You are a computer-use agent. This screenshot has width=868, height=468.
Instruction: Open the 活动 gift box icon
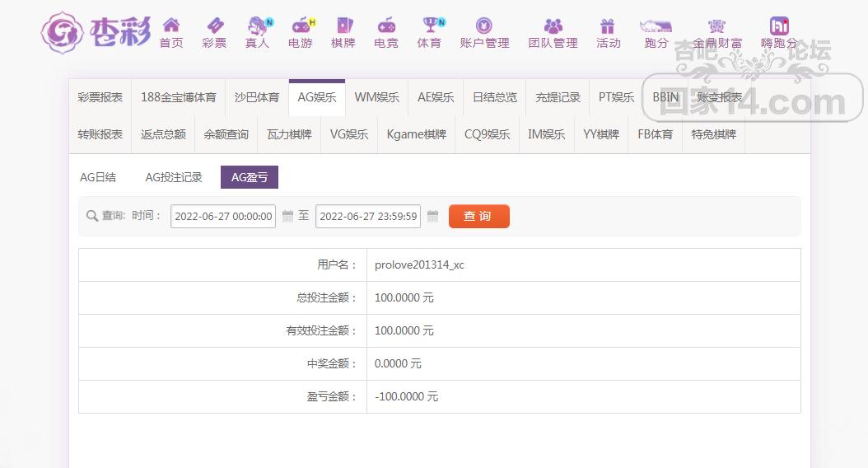(x=608, y=26)
